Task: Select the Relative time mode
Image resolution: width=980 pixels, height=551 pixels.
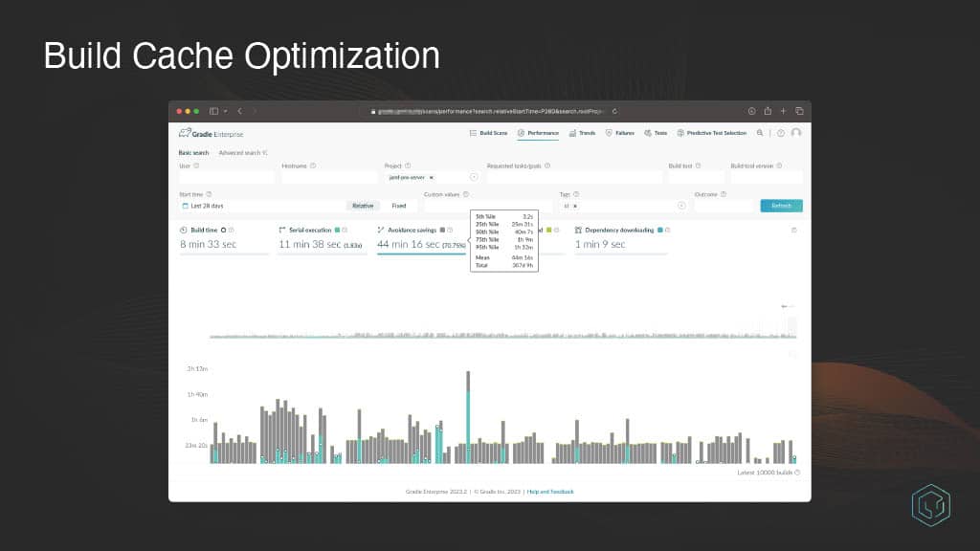Action: point(363,206)
